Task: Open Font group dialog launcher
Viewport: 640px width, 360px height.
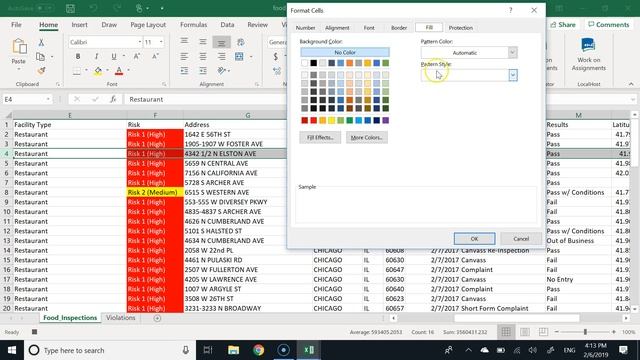Action: pos(164,84)
